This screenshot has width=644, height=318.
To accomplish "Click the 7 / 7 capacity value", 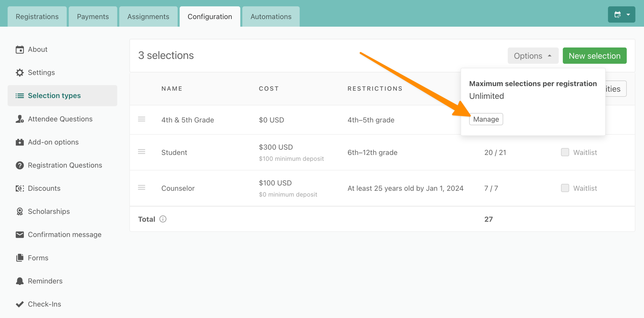I will [491, 188].
